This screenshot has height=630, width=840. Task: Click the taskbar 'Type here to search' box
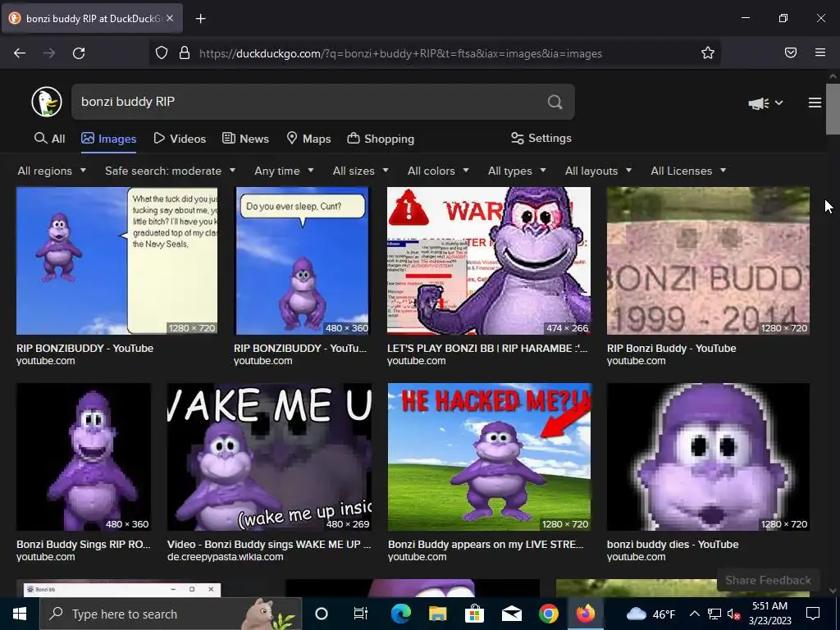[x=171, y=614]
